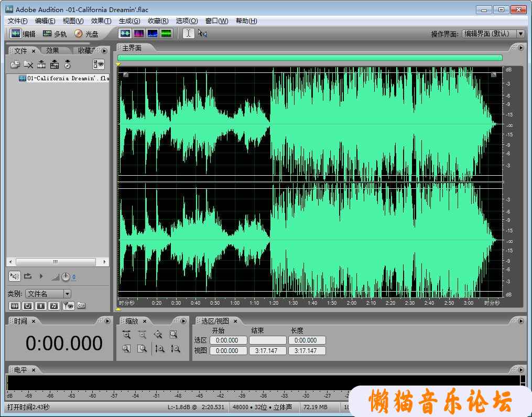This screenshot has width=532, height=417.
Task: Close the 时间 panel
Action: click(34, 321)
